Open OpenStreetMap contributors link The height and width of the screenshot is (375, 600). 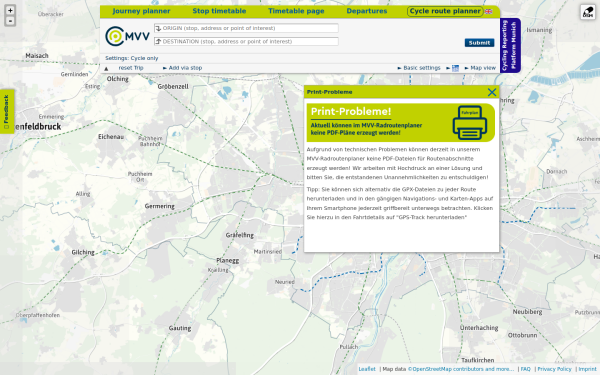point(461,369)
